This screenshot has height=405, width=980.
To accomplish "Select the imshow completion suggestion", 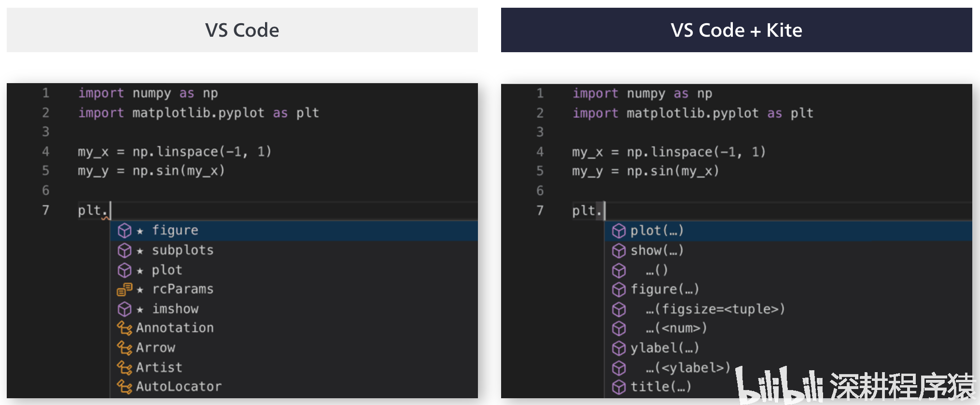I will pyautogui.click(x=175, y=309).
